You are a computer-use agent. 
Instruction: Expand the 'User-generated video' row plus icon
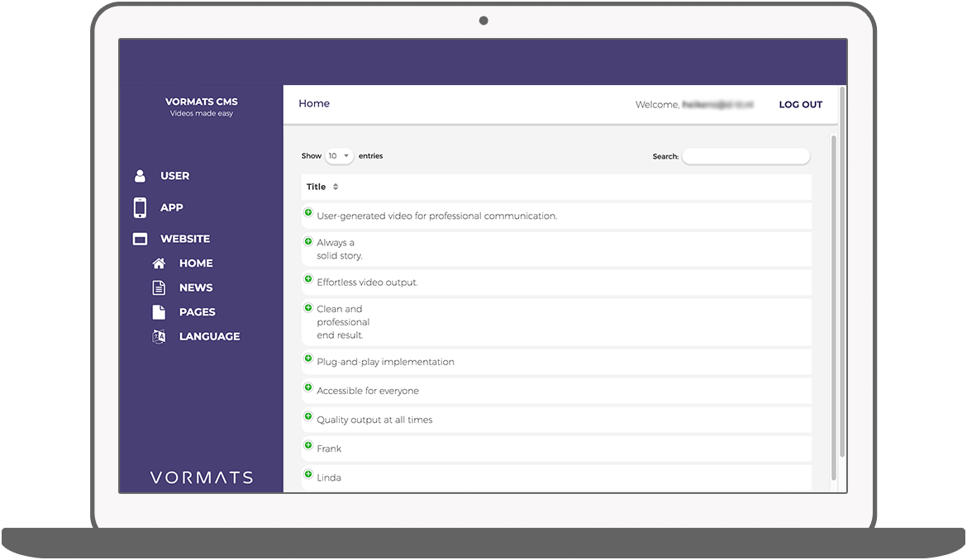[308, 212]
